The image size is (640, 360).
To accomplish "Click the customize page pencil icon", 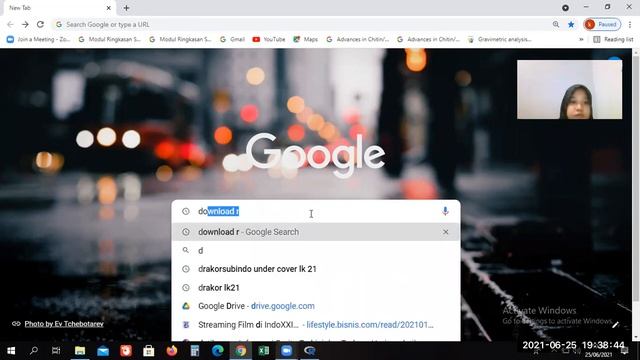I will point(615,325).
